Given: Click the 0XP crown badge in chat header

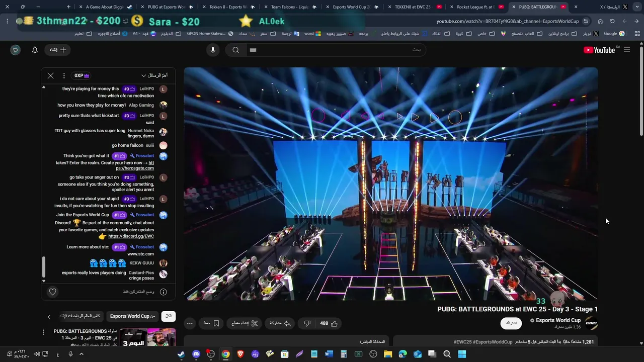Looking at the screenshot, I should point(82,75).
